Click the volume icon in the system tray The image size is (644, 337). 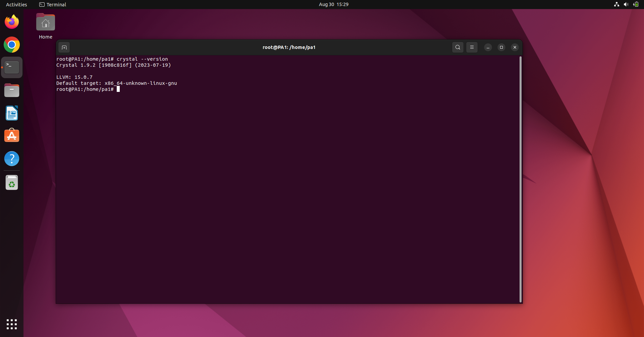pyautogui.click(x=626, y=4)
